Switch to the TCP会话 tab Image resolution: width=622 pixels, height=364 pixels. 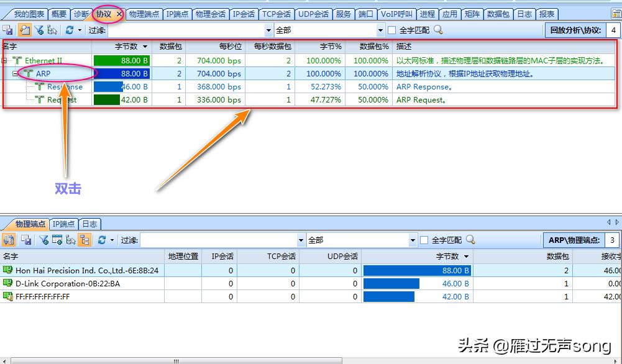tap(276, 13)
